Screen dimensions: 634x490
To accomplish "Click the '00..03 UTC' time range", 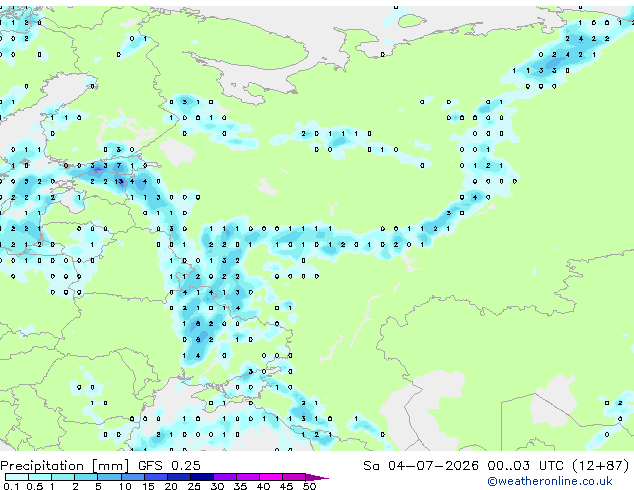I will click(x=525, y=466).
